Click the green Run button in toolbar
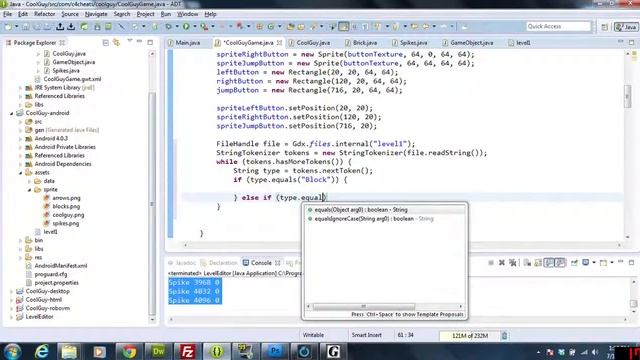Screen dimensions: 640x360 [x=186, y=27]
